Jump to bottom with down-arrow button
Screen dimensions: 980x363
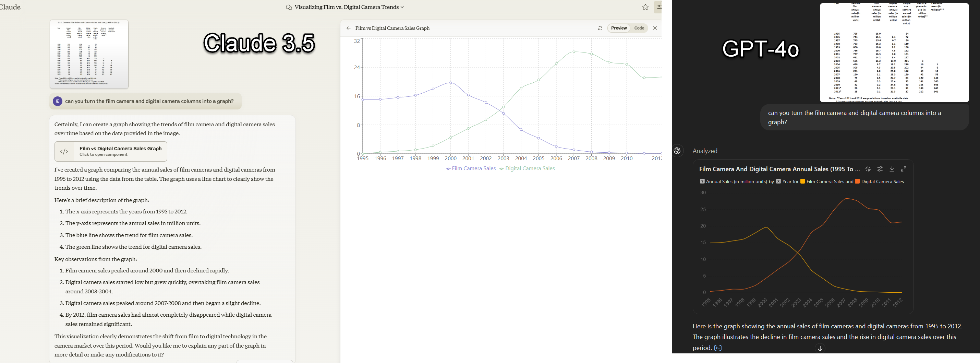click(820, 349)
